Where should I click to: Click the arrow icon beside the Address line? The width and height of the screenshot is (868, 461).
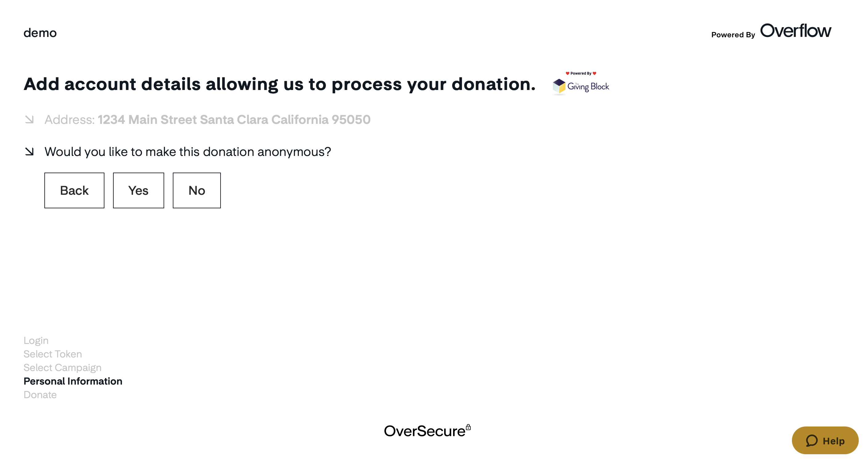[29, 120]
